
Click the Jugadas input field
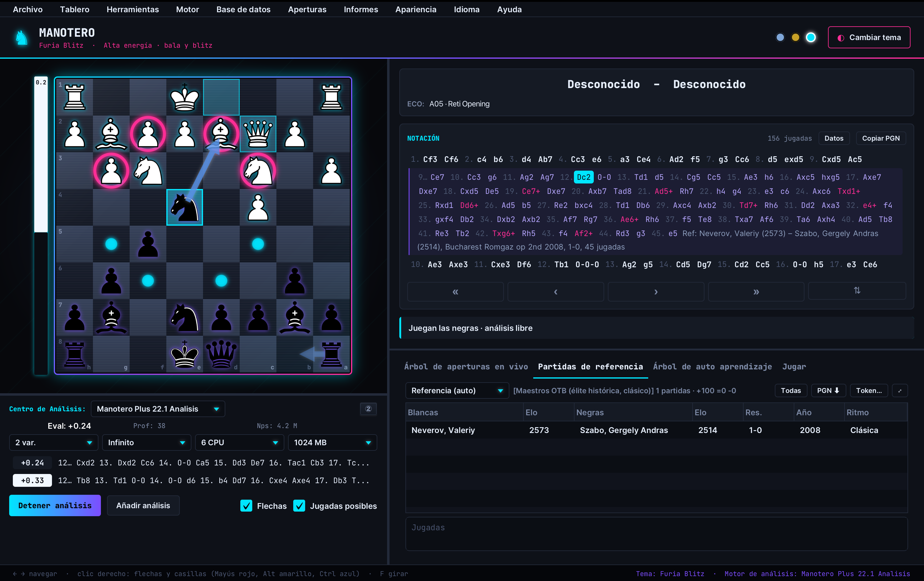point(656,534)
